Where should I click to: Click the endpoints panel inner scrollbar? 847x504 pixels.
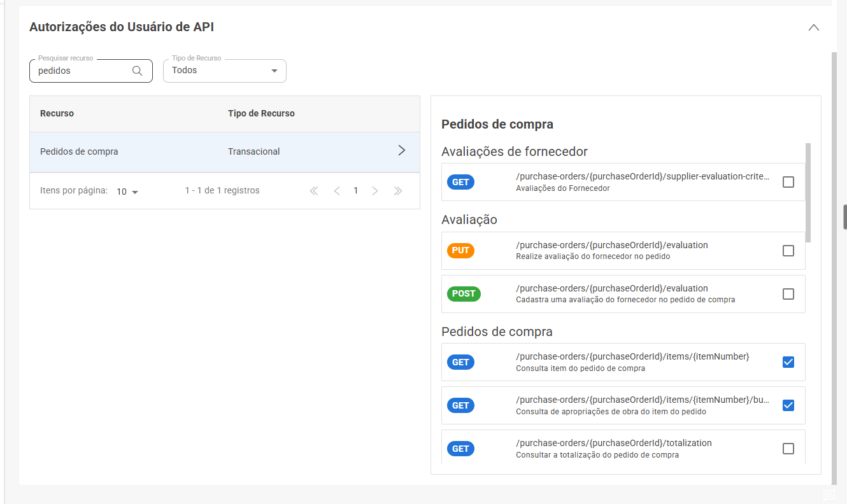pos(808,192)
